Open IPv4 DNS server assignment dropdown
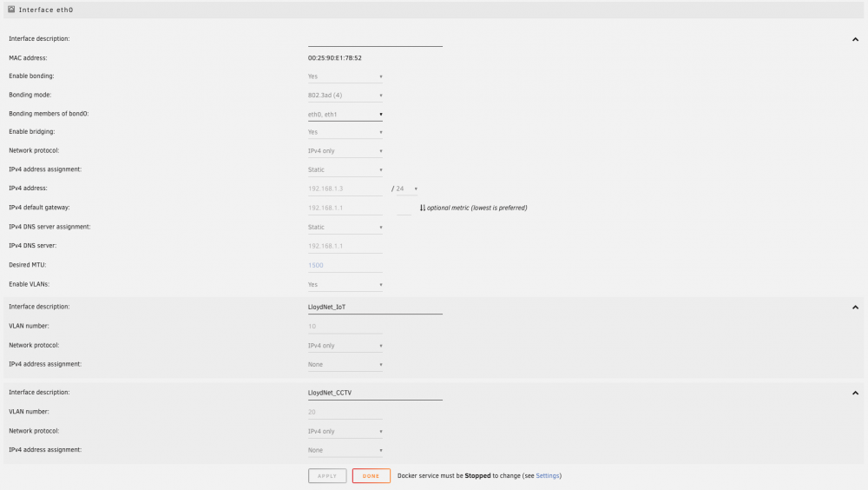Image resolution: width=868 pixels, height=490 pixels. [345, 228]
